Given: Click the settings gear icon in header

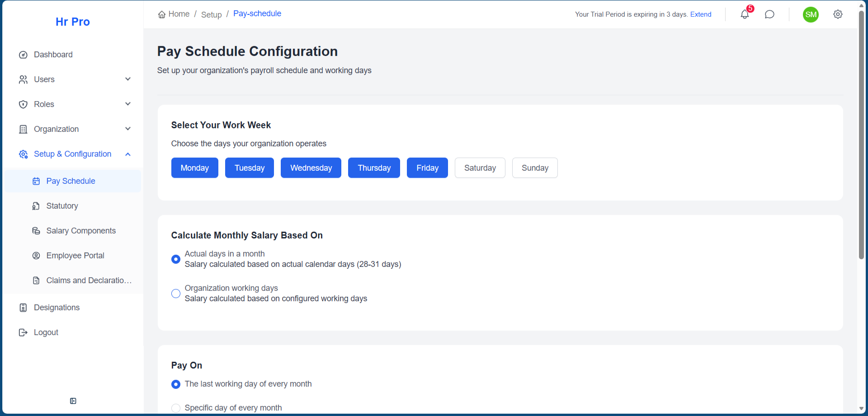Looking at the screenshot, I should tap(838, 14).
